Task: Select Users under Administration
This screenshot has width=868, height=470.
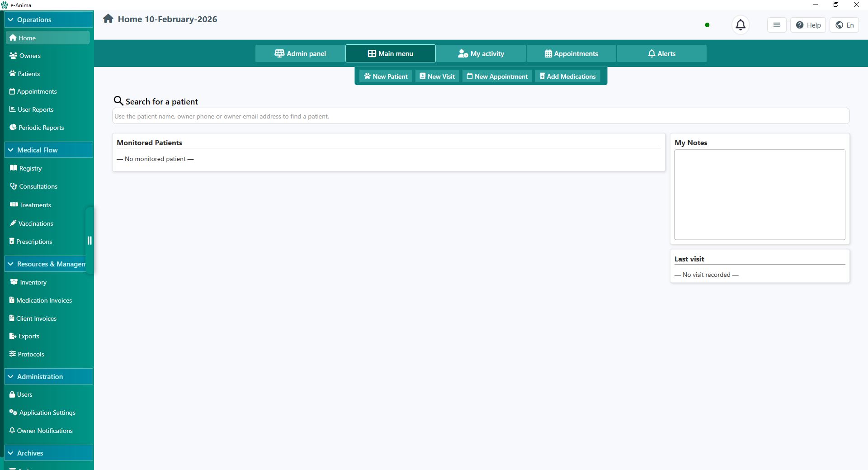Action: click(x=25, y=394)
